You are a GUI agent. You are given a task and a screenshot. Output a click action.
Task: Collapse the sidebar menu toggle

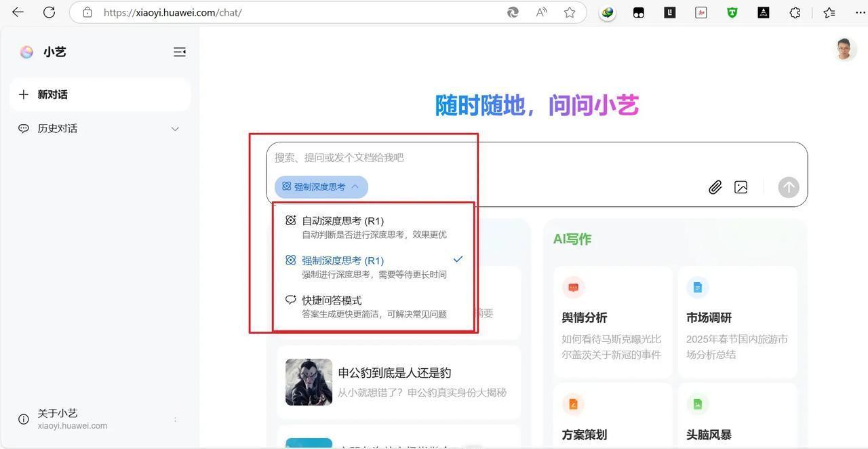point(180,52)
